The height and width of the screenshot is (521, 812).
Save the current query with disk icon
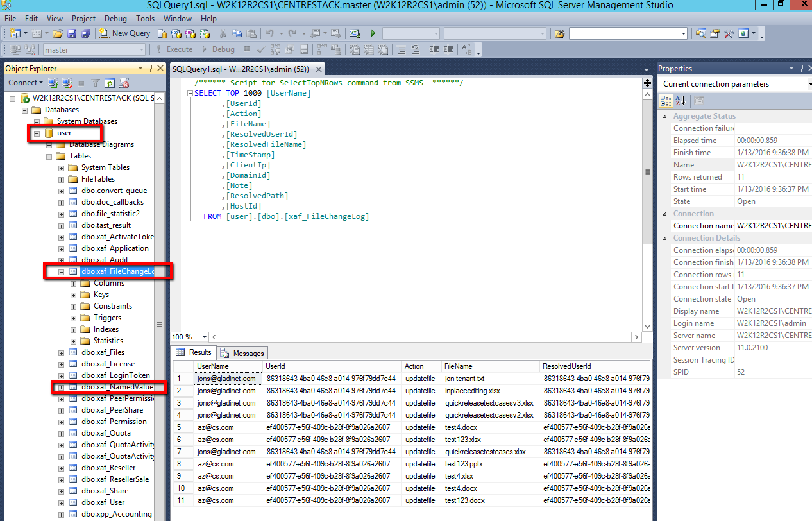point(72,33)
